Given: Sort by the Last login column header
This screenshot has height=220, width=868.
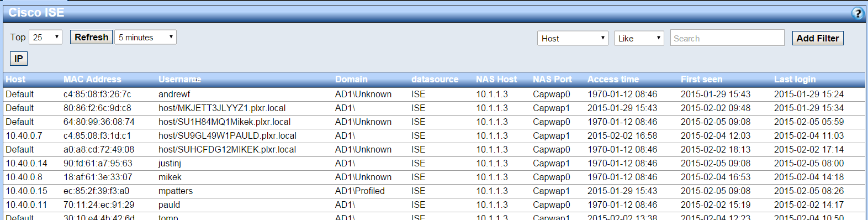Looking at the screenshot, I should (x=795, y=79).
